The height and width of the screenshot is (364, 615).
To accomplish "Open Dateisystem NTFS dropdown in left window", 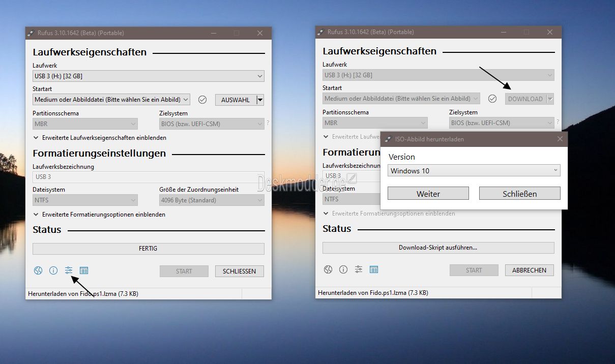I will point(85,200).
